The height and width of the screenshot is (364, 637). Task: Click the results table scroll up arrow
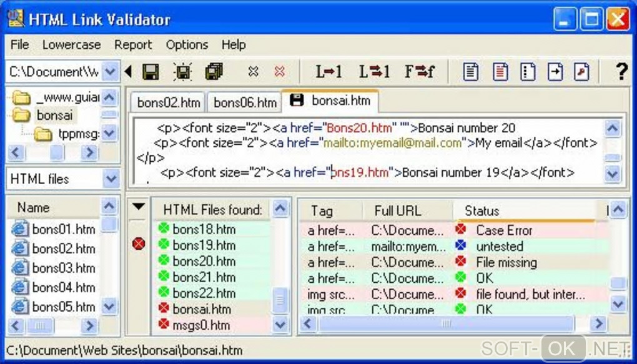point(618,210)
